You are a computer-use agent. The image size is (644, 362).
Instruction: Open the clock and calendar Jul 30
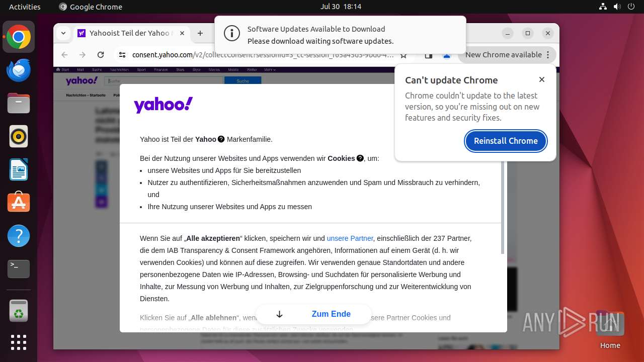pyautogui.click(x=341, y=7)
